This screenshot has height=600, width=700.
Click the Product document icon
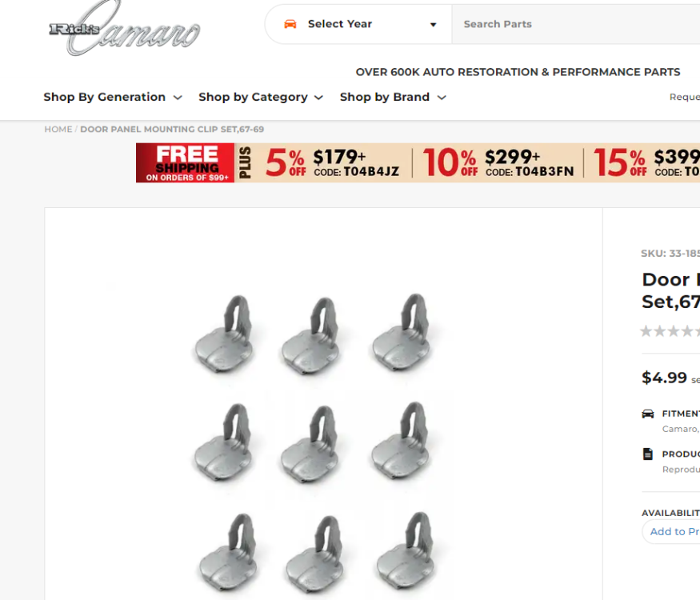(648, 454)
